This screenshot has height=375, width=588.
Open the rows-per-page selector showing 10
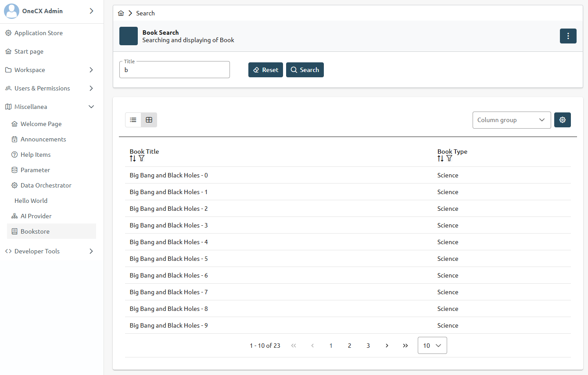point(432,346)
